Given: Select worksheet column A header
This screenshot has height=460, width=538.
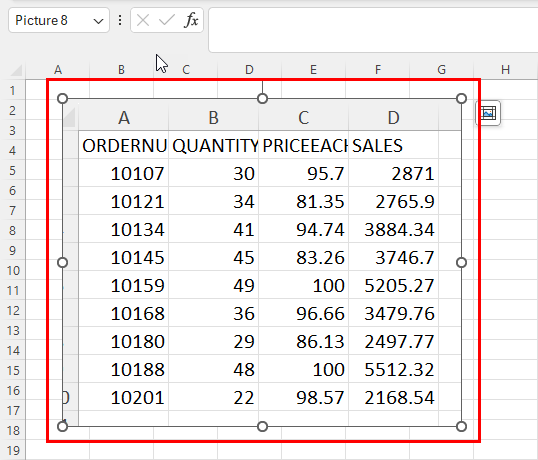Looking at the screenshot, I should coord(58,70).
